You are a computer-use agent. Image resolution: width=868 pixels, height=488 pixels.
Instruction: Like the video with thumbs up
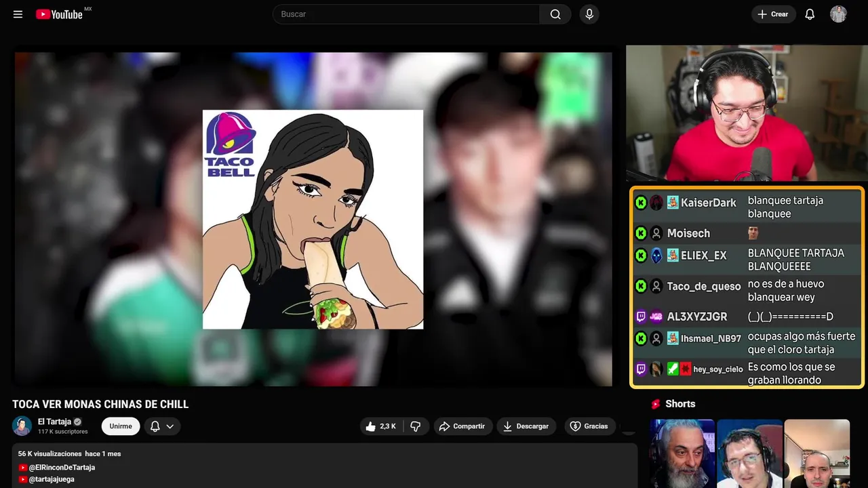380,426
